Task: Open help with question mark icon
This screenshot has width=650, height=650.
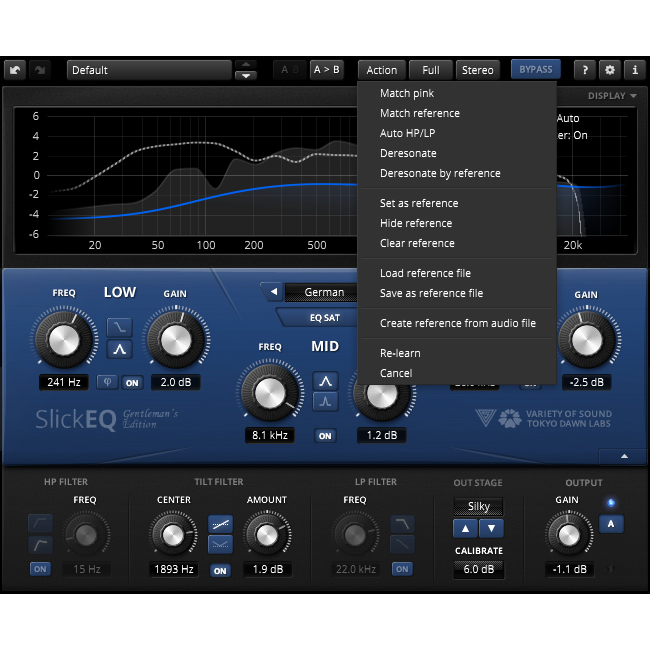Action: 585,70
